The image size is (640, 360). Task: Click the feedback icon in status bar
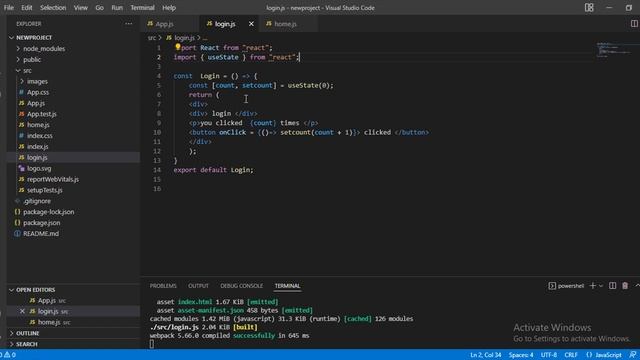coord(633,355)
